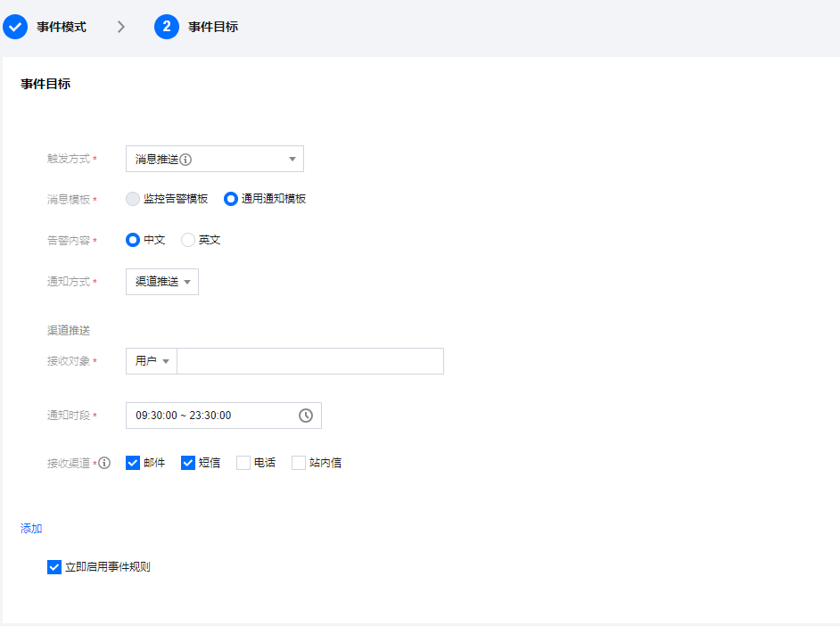Select the 监控告警模板 radio option
Screen dimensions: 840x626
pos(133,199)
